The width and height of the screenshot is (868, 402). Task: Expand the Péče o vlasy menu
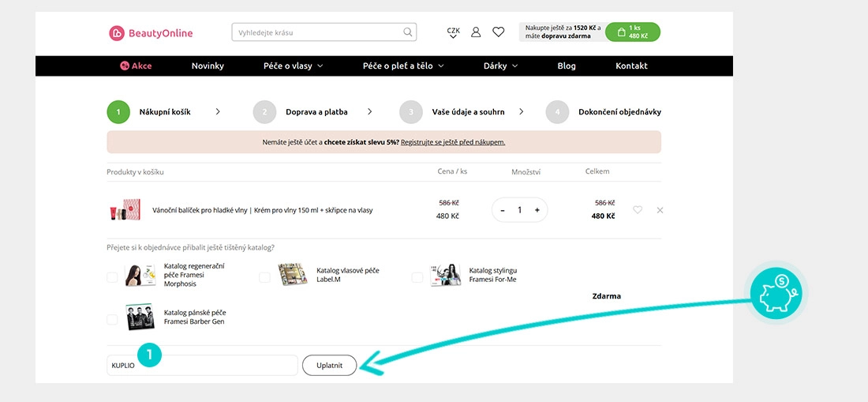click(x=294, y=66)
